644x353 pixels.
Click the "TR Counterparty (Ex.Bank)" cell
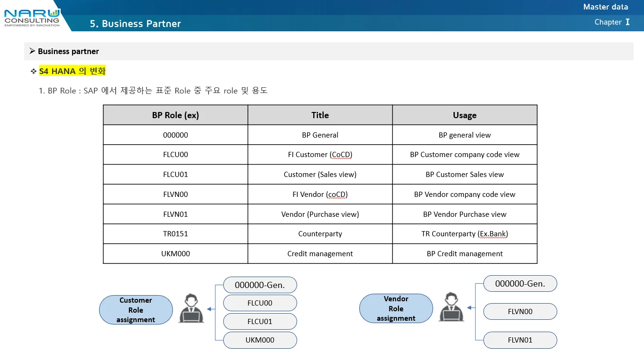click(x=465, y=234)
